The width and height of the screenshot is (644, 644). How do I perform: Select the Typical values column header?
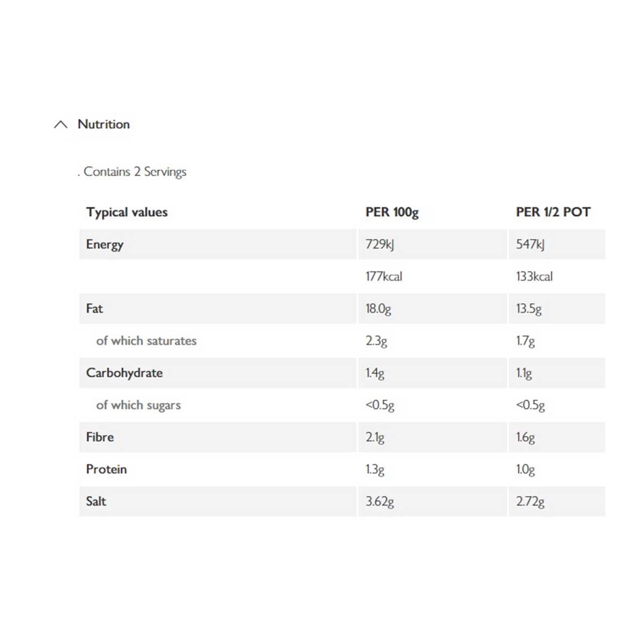(x=127, y=212)
